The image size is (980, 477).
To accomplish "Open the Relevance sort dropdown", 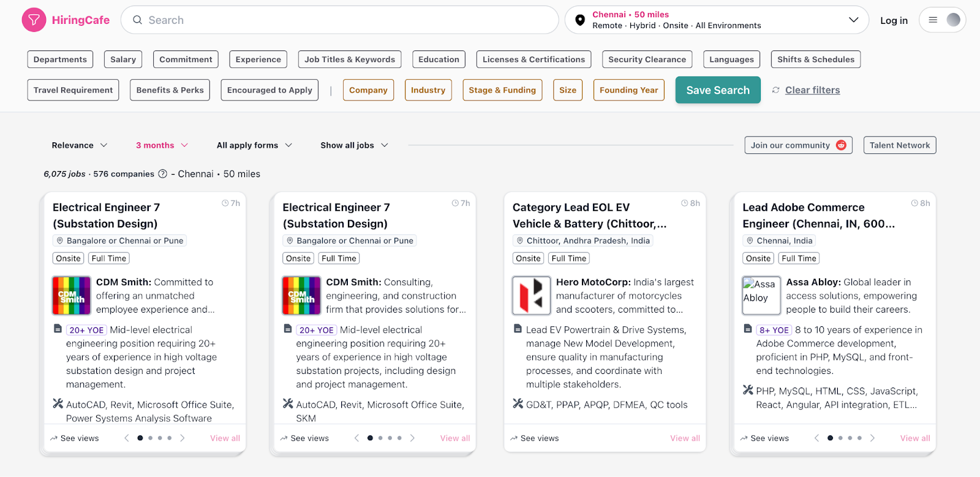I will (x=80, y=145).
